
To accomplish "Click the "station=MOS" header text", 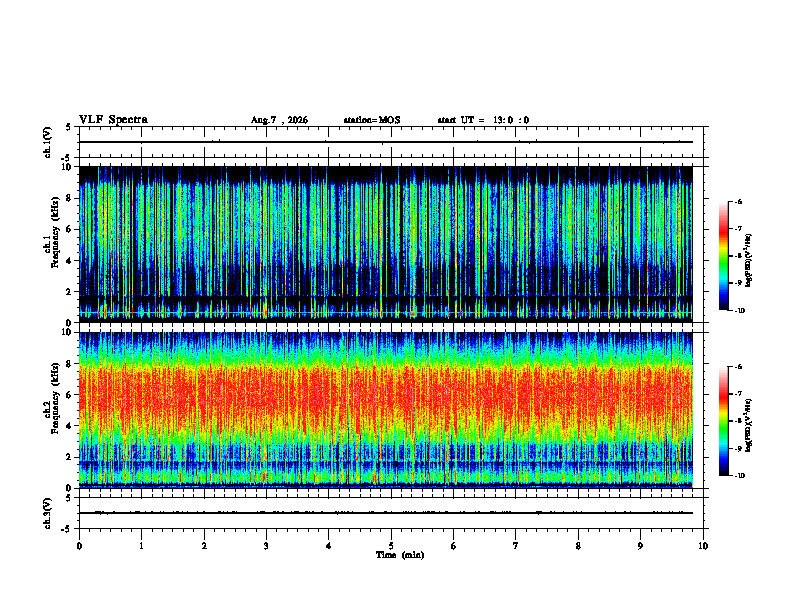I will pyautogui.click(x=372, y=120).
